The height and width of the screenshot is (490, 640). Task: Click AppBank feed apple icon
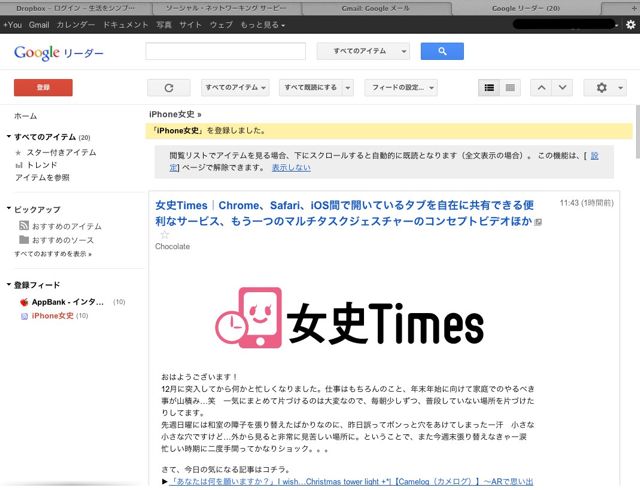click(x=24, y=302)
